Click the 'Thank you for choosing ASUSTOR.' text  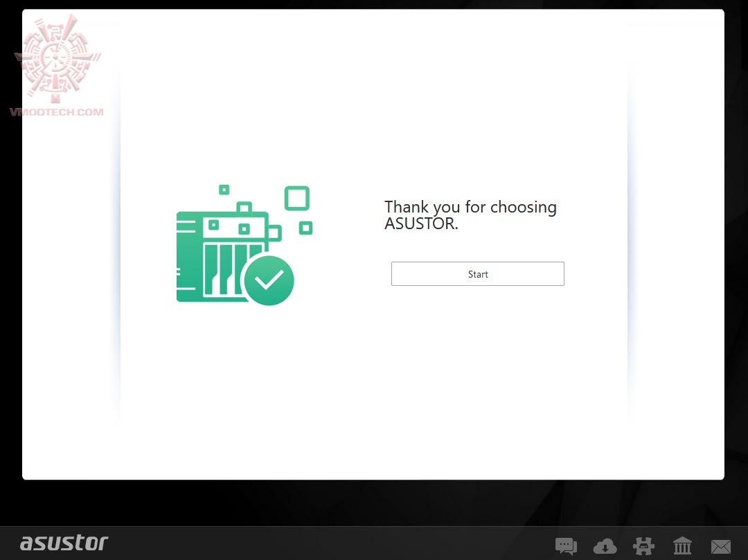coord(470,215)
